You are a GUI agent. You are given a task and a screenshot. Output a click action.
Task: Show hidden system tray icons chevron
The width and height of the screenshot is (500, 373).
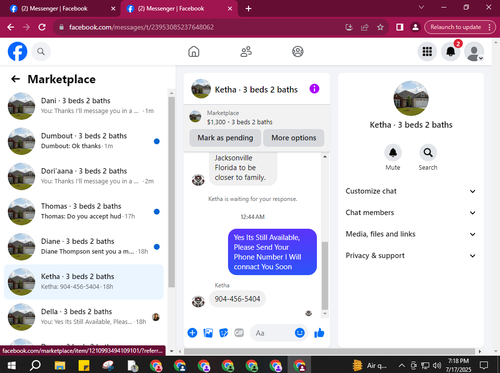(x=402, y=365)
